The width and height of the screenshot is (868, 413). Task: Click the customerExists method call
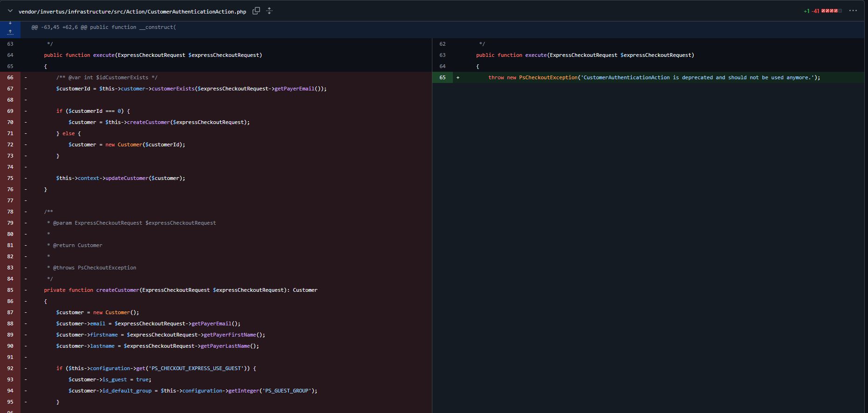[173, 89]
